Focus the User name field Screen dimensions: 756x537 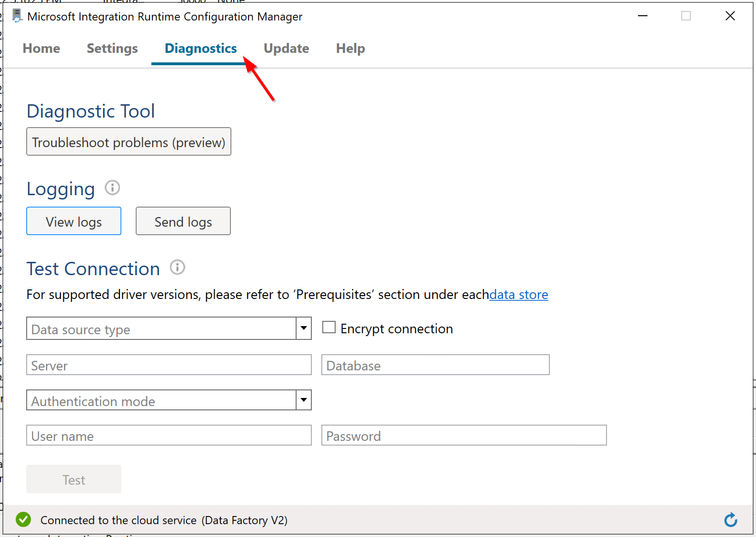[x=169, y=436]
